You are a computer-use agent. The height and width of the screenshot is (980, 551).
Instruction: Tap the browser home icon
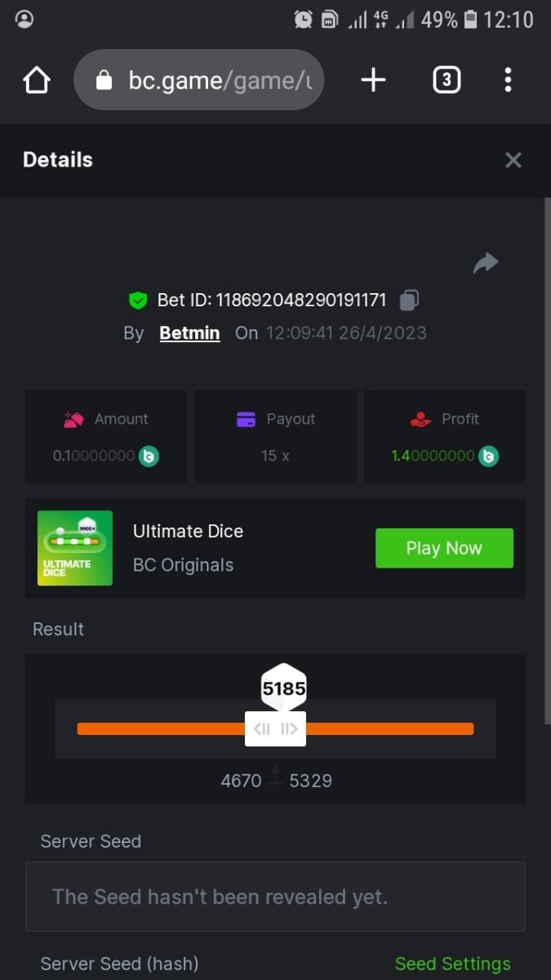coord(37,80)
